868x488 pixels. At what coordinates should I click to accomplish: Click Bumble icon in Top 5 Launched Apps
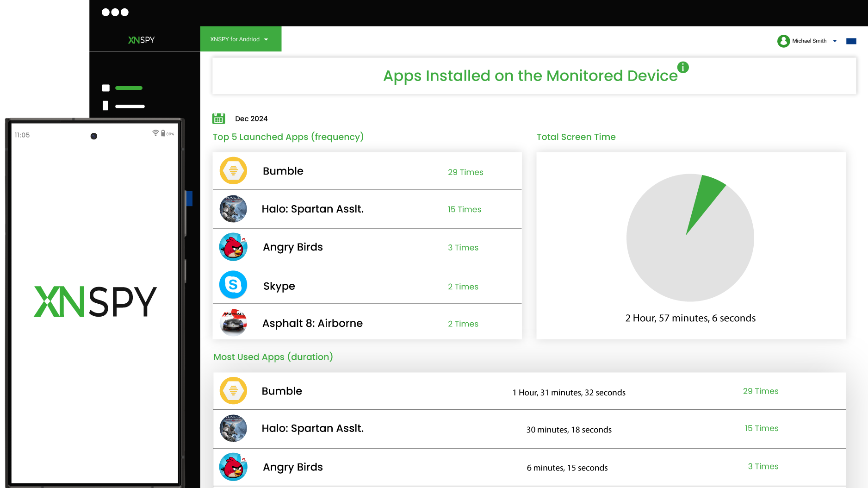(x=233, y=171)
